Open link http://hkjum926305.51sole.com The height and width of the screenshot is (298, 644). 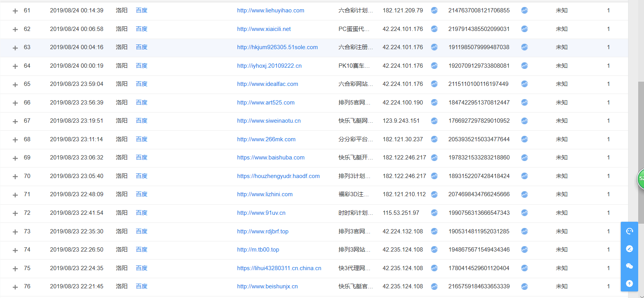tap(277, 47)
